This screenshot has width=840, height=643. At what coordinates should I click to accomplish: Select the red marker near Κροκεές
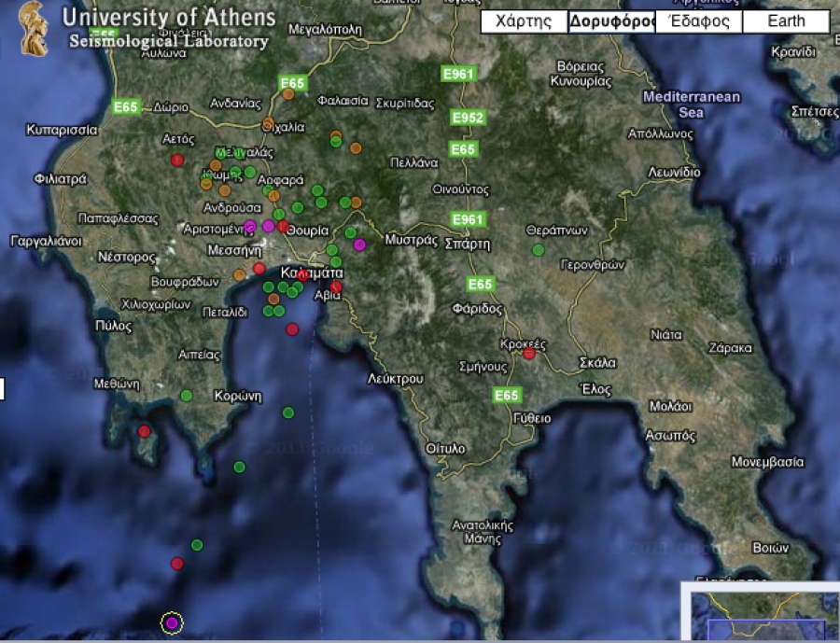529,354
